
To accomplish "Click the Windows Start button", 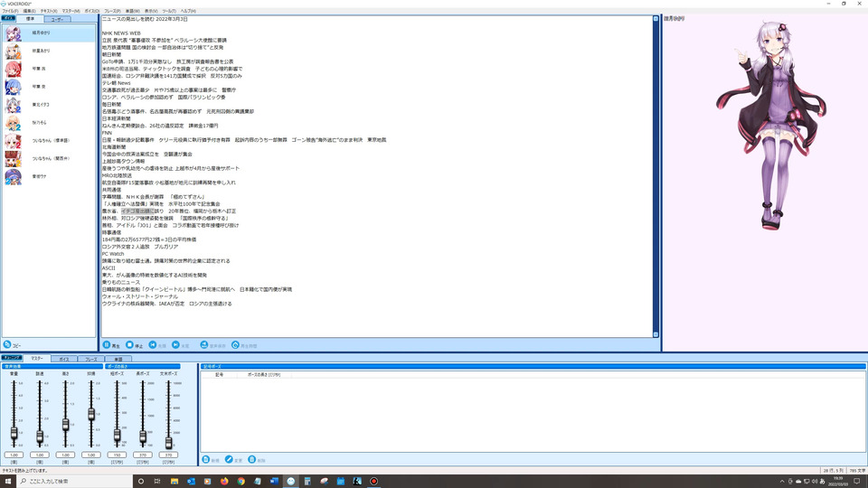I will (x=8, y=481).
